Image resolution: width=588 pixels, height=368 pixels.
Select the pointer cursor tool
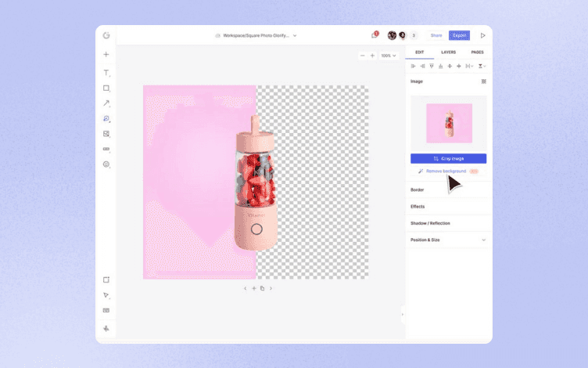[106, 295]
